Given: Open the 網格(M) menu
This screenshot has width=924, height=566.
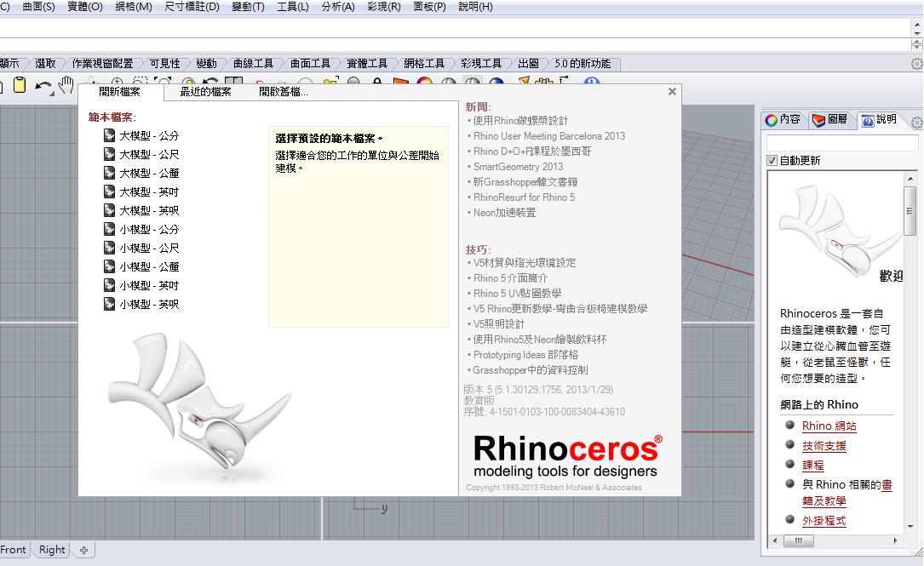Looking at the screenshot, I should [x=133, y=7].
